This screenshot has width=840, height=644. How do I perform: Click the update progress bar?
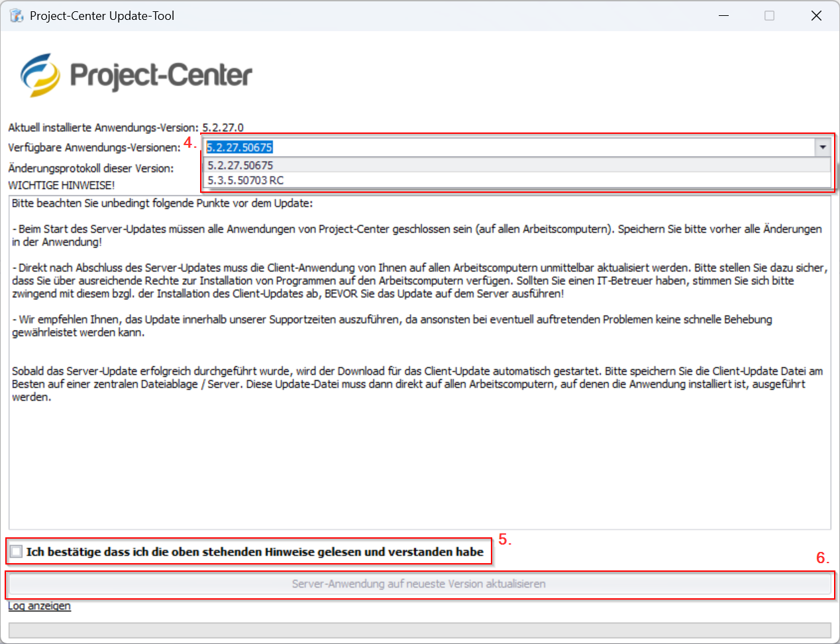coord(419,629)
